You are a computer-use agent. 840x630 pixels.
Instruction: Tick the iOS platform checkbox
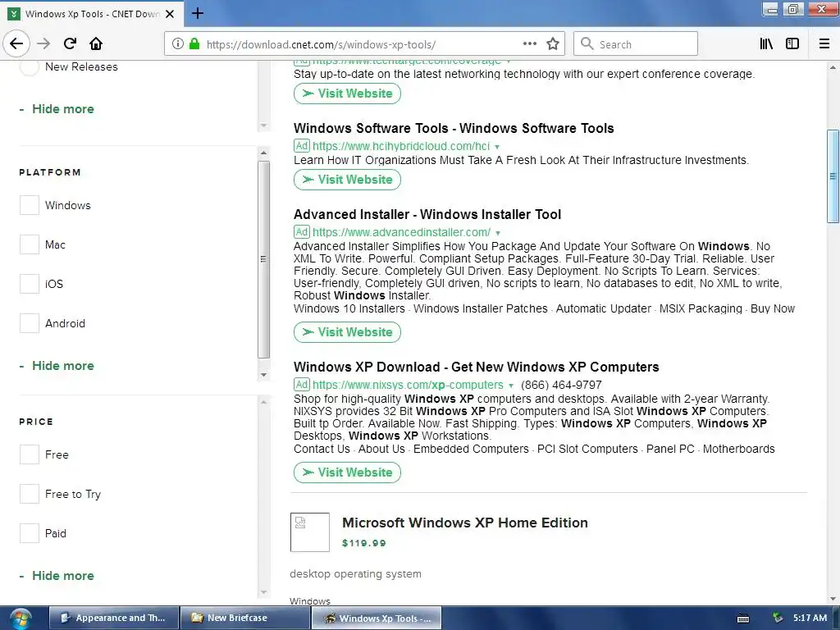30,284
